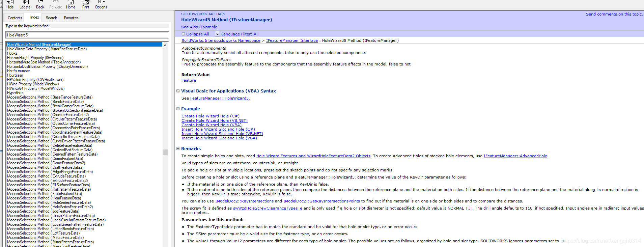
Task: Select HoleWizard5 Method (IFeatureManager) index entry
Action: (84, 45)
